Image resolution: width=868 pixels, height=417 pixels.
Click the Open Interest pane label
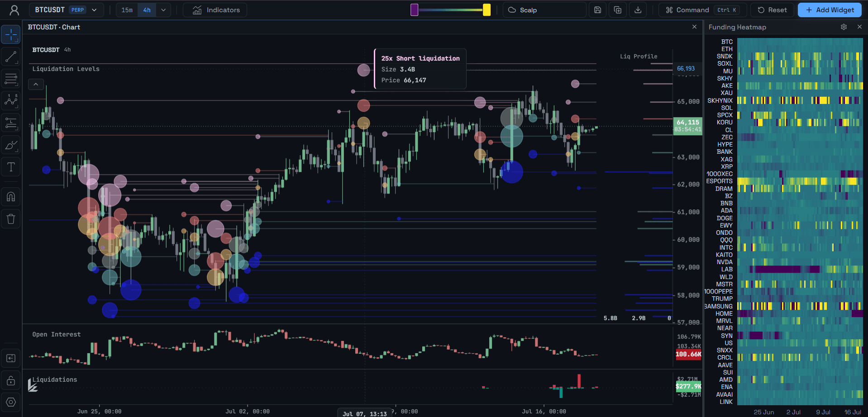click(x=57, y=334)
